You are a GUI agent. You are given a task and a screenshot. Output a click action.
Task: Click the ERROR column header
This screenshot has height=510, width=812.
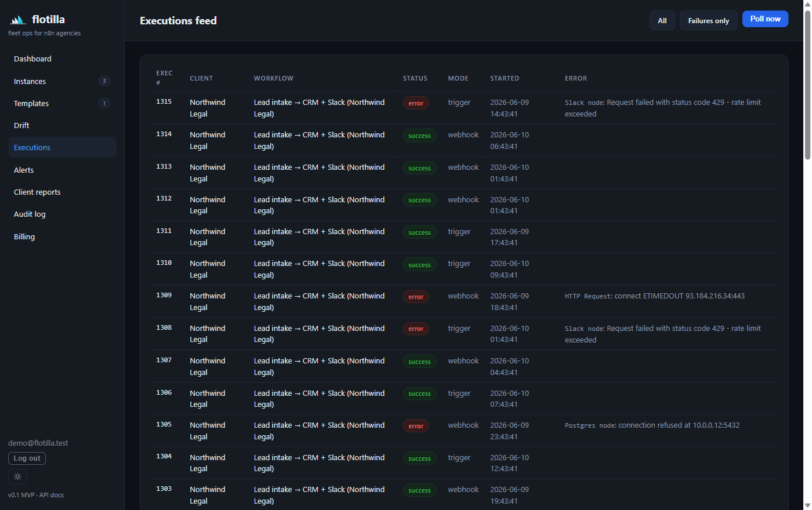coord(576,78)
